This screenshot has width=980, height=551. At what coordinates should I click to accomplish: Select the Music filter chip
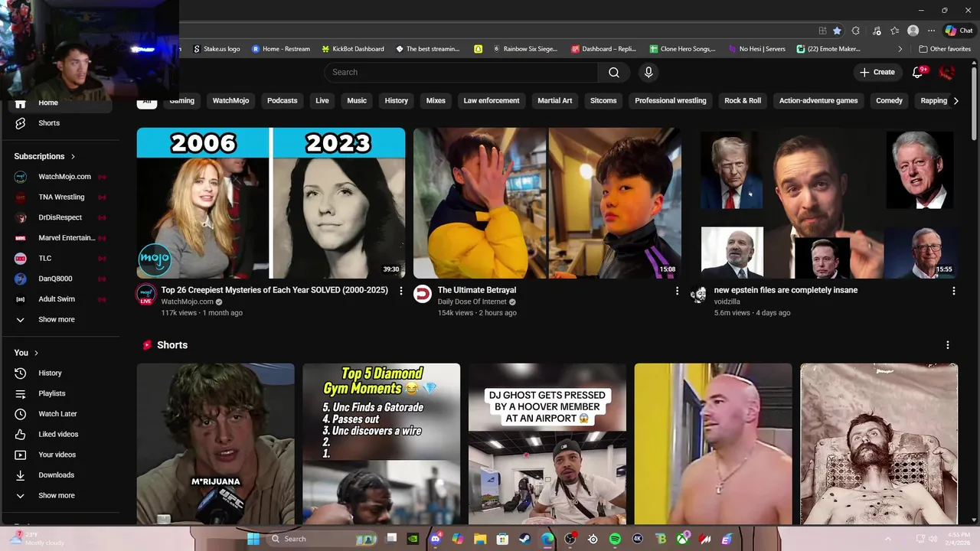pos(357,100)
